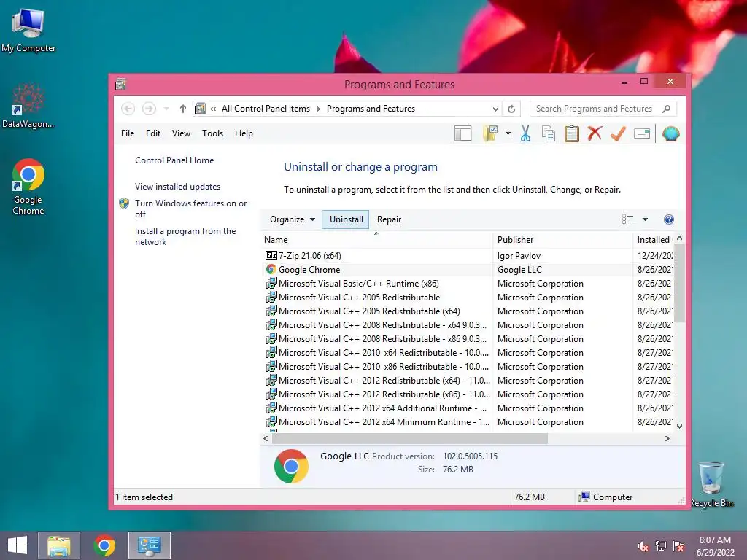Screen dimensions: 747x560
Task: Click the Forward navigation arrow
Action: [x=149, y=109]
